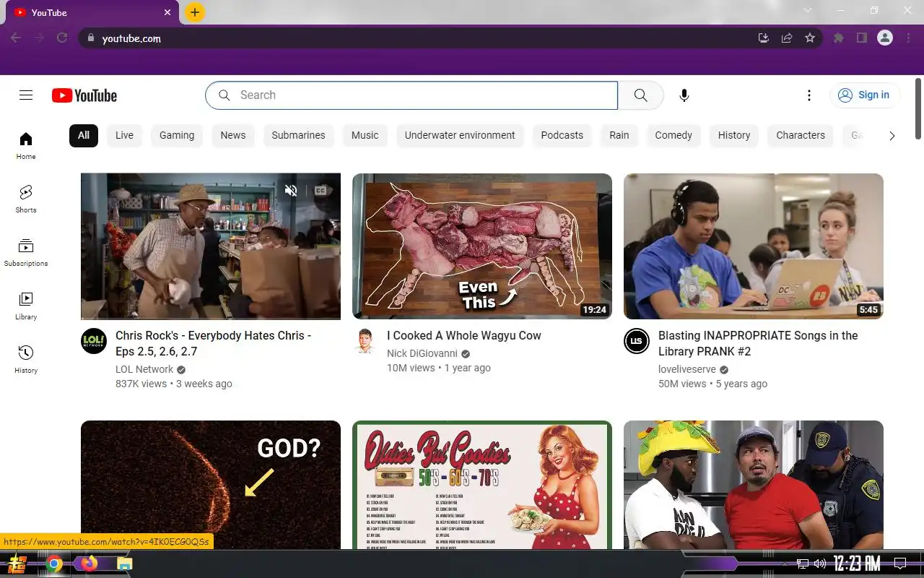Image resolution: width=924 pixels, height=578 pixels.
Task: Select the Music filter chip
Action: (365, 135)
